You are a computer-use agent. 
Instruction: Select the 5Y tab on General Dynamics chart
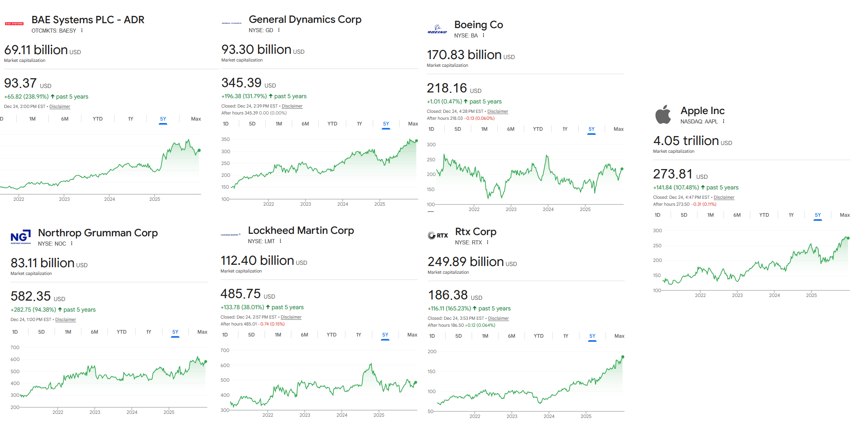pyautogui.click(x=386, y=124)
